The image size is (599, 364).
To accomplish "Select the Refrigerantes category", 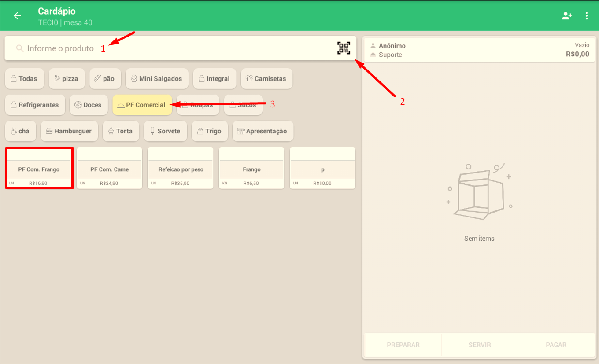I will pyautogui.click(x=35, y=105).
